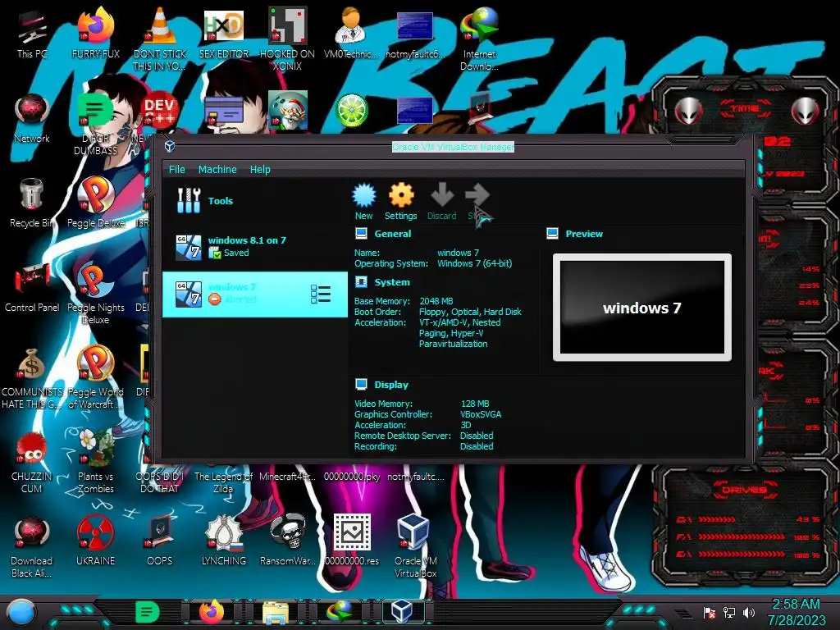Open the Help menu

[260, 169]
